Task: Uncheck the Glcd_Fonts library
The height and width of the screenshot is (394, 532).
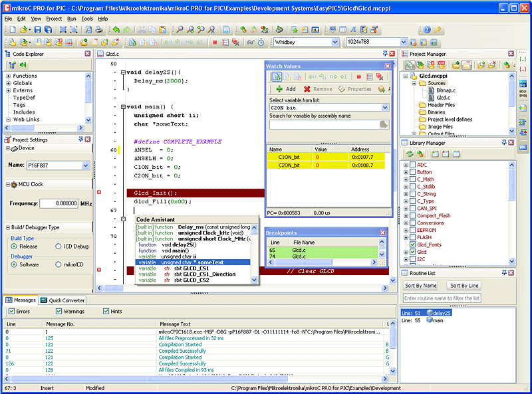Action: point(412,245)
